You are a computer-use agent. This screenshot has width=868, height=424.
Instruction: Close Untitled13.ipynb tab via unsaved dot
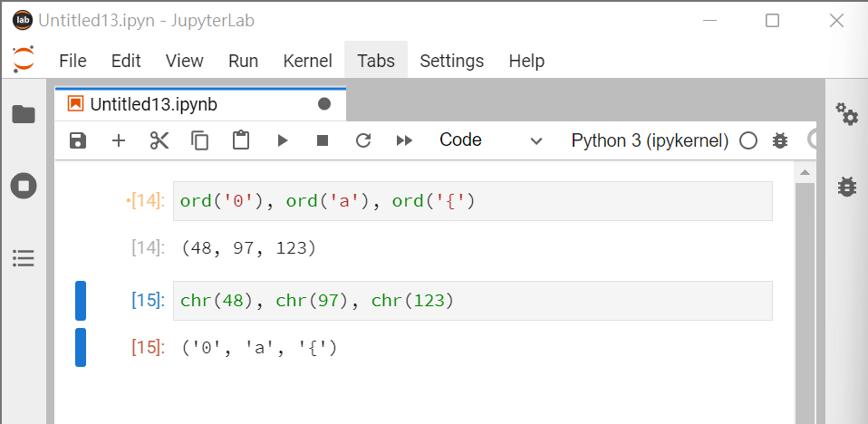tap(324, 104)
